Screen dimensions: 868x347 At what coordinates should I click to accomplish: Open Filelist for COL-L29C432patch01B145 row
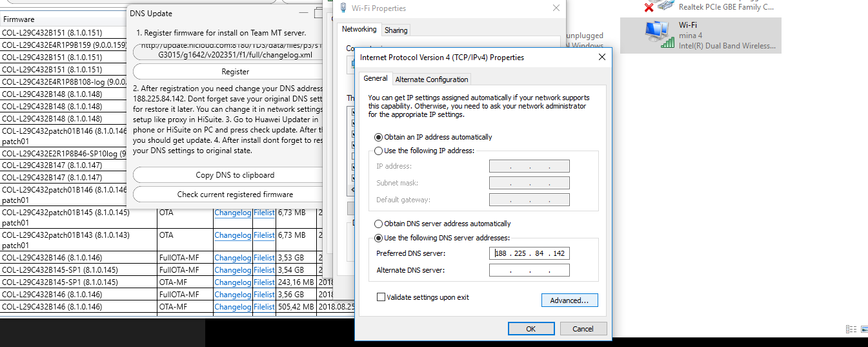[x=264, y=213]
